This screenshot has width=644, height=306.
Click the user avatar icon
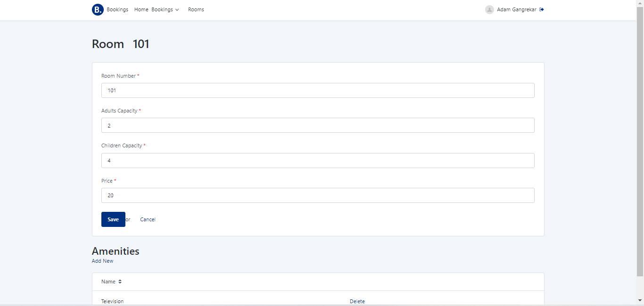(x=489, y=9)
